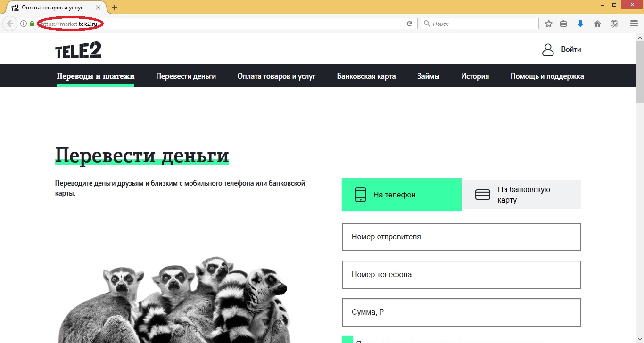Click the Firefox back arrow button
This screenshot has height=343, width=644.
10,24
